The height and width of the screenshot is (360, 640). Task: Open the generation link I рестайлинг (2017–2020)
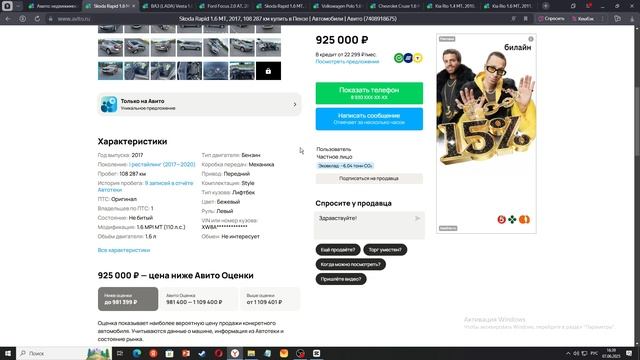(162, 164)
